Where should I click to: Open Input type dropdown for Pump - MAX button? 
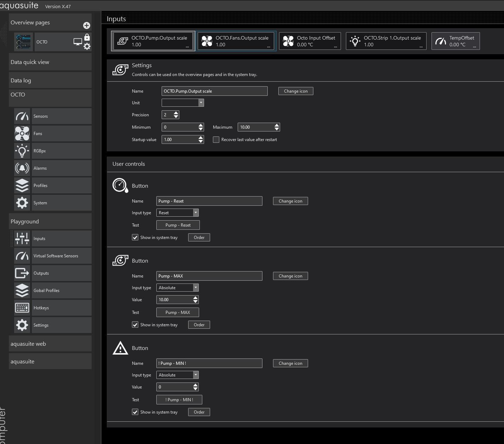196,288
